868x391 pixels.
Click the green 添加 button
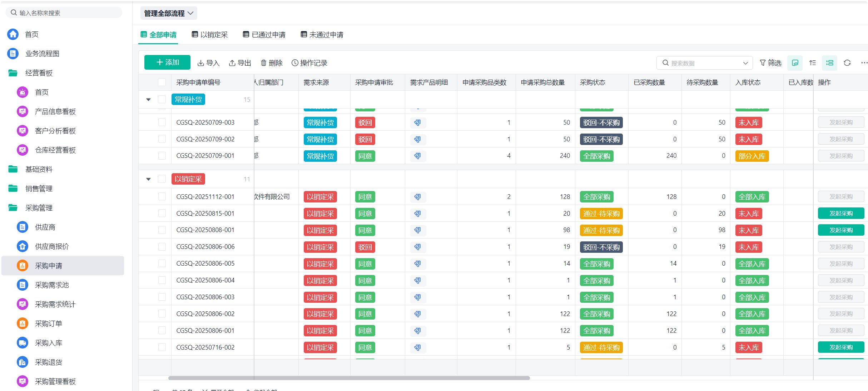(167, 62)
